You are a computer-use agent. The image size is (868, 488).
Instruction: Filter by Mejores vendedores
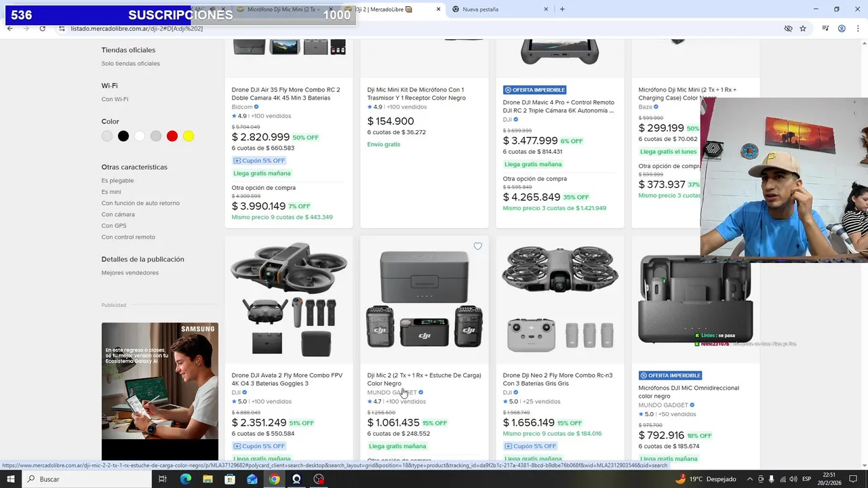(x=130, y=272)
